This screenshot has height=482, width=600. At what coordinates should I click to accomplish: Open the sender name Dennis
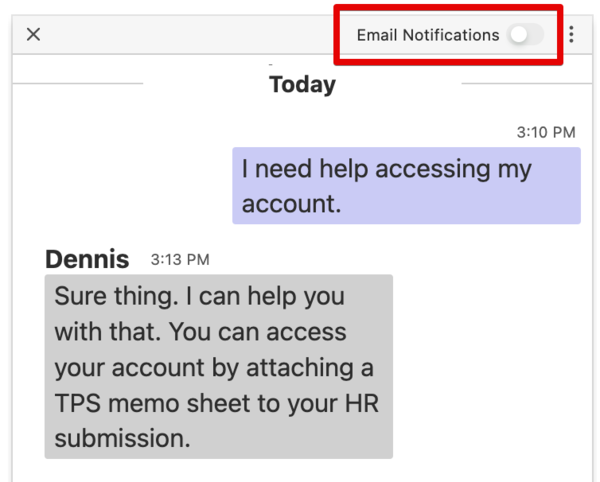tap(87, 260)
